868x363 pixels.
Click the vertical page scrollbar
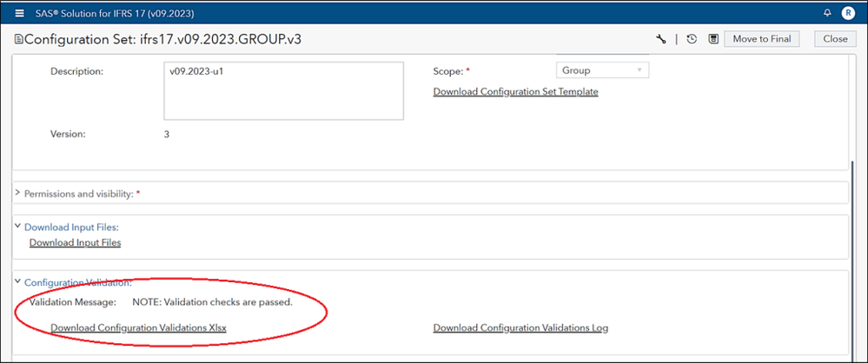[852, 226]
